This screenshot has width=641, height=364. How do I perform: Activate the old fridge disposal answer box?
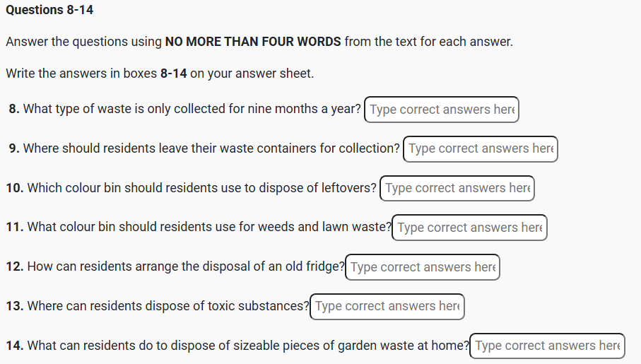pos(423,267)
